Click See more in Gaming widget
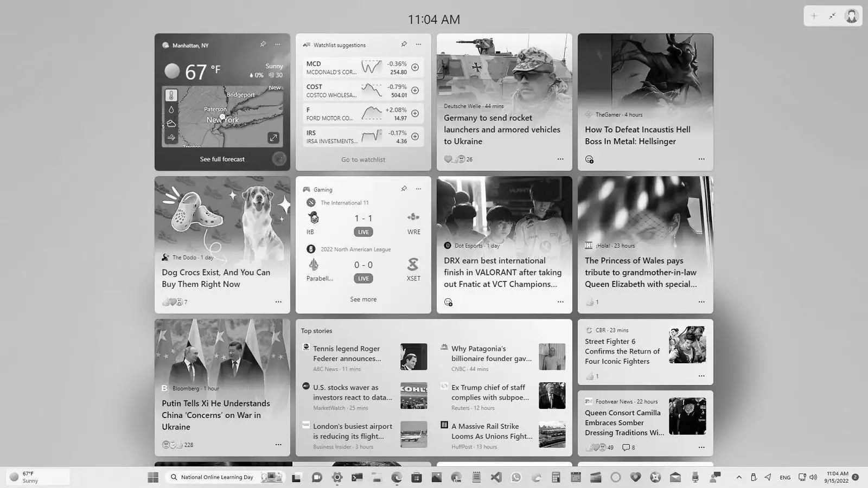The height and width of the screenshot is (488, 868). coord(363,299)
